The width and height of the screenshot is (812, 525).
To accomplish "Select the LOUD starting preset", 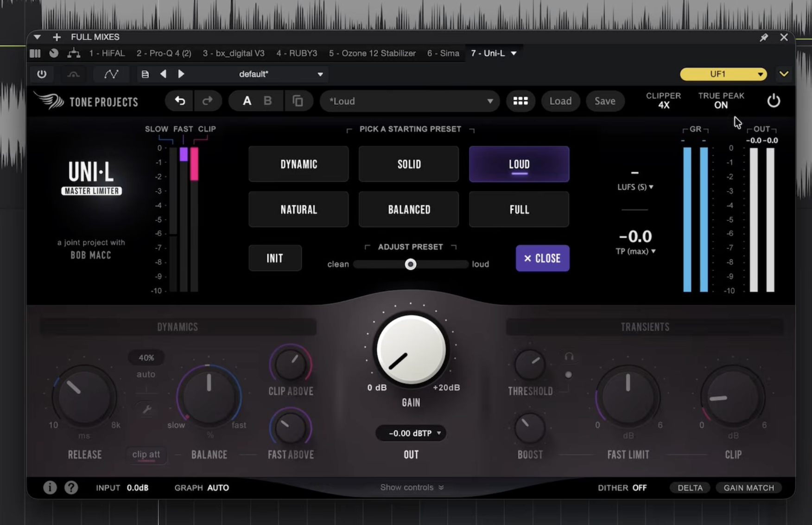I will [x=519, y=164].
